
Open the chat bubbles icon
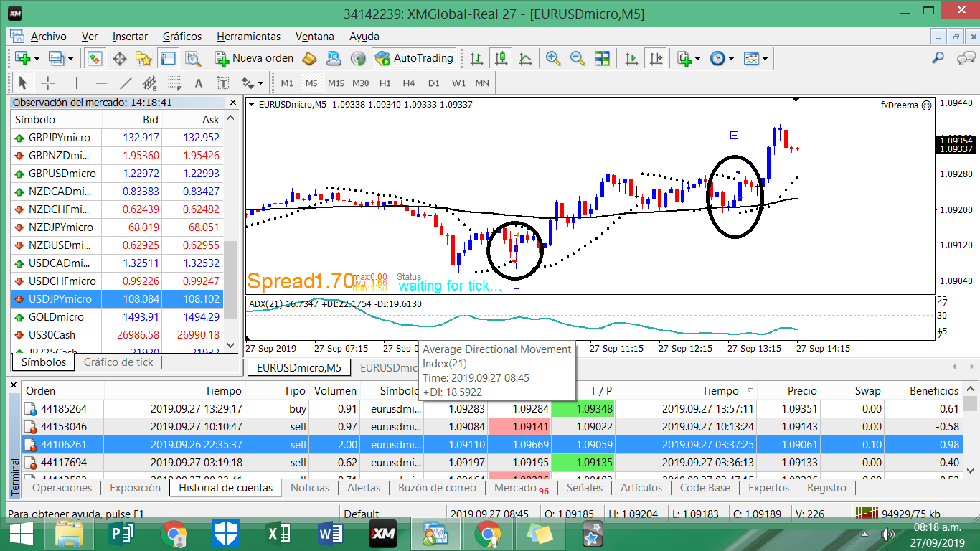(965, 58)
